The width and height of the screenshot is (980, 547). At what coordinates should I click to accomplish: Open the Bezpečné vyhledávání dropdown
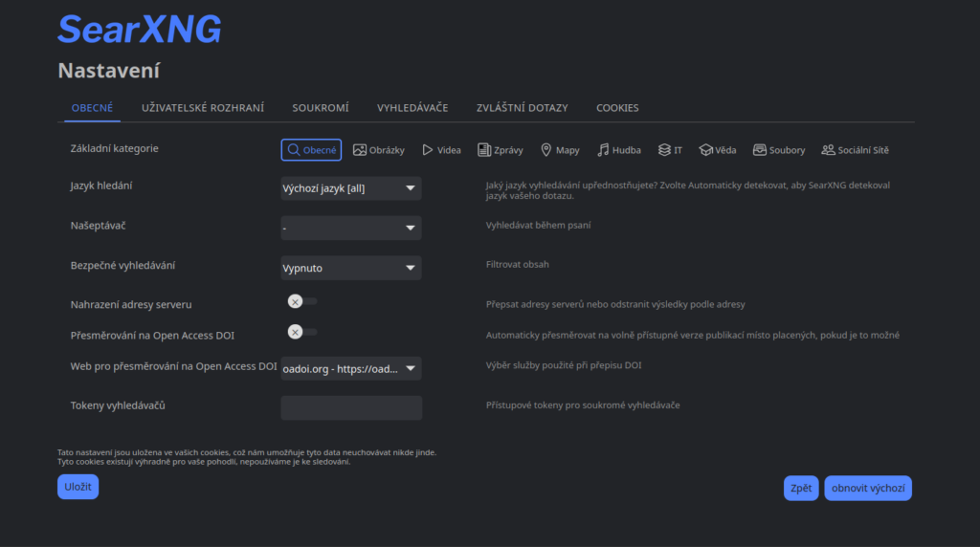[350, 268]
